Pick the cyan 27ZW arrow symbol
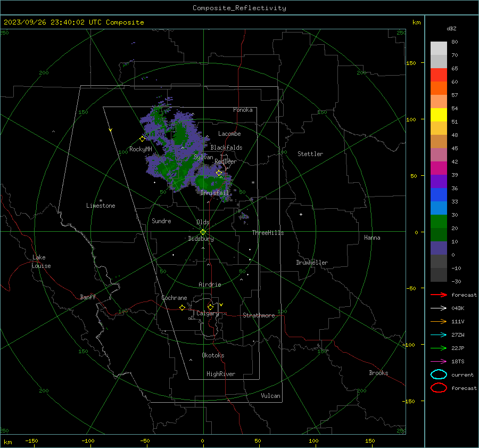479x448 pixels. tap(439, 335)
